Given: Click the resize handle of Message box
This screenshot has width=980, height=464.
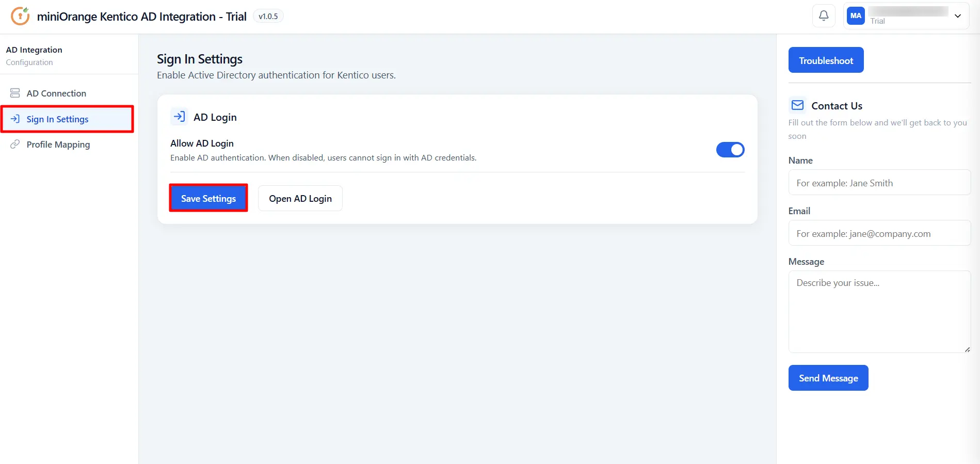Looking at the screenshot, I should [x=967, y=349].
